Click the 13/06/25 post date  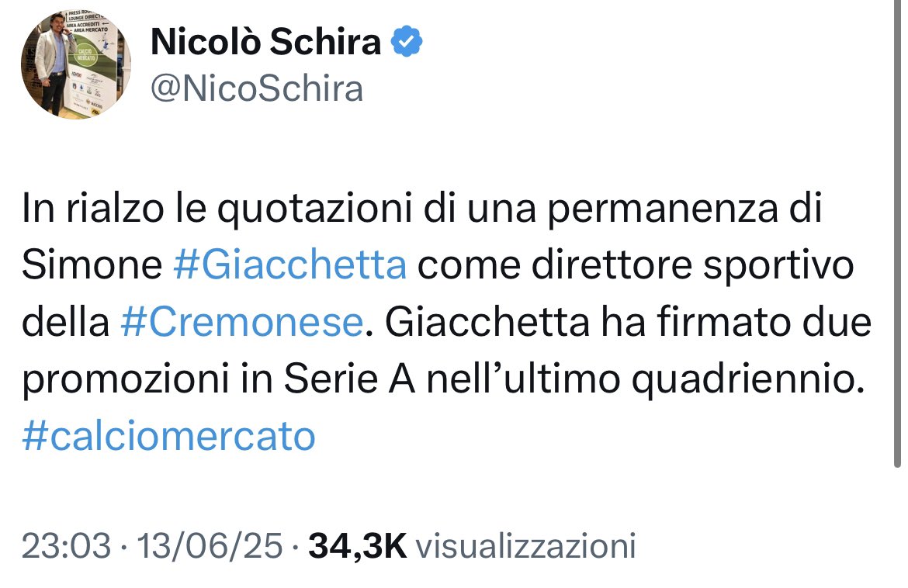[x=210, y=546]
